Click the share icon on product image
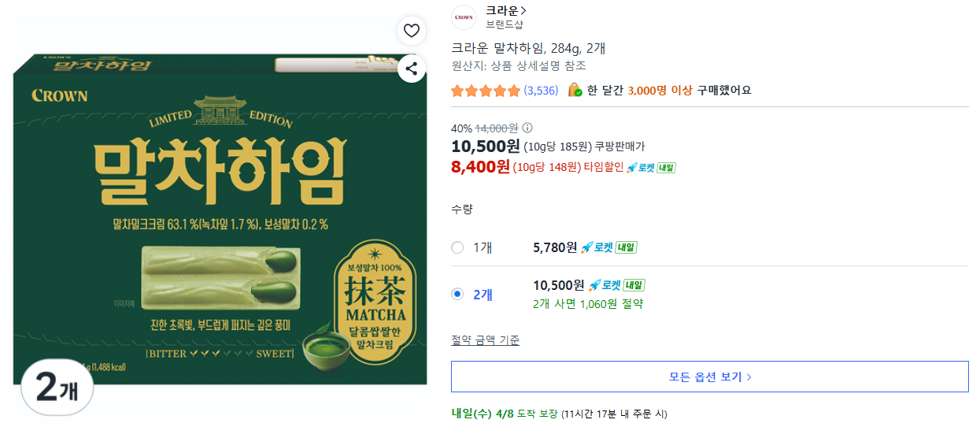The image size is (980, 427). pos(411,69)
